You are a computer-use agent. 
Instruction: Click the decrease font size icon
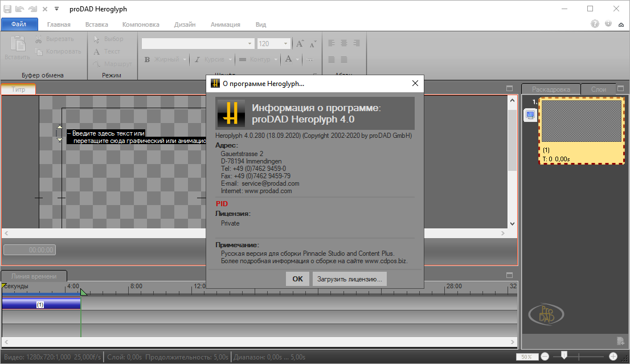[313, 43]
